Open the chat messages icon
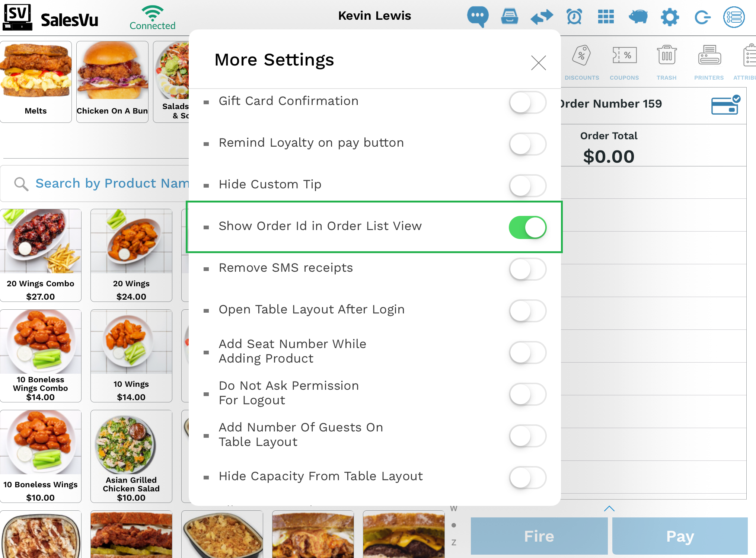756x558 pixels. click(478, 17)
